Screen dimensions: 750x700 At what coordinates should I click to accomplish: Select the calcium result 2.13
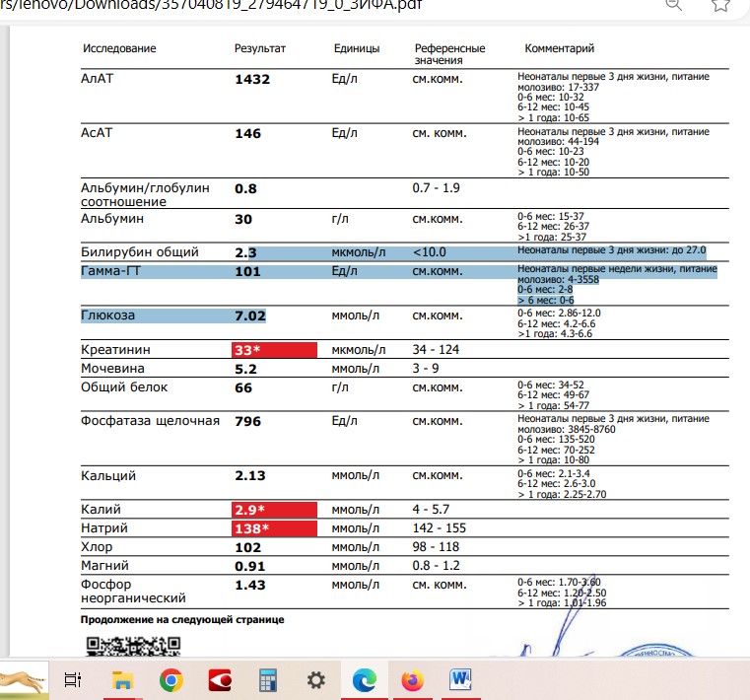pyautogui.click(x=249, y=476)
